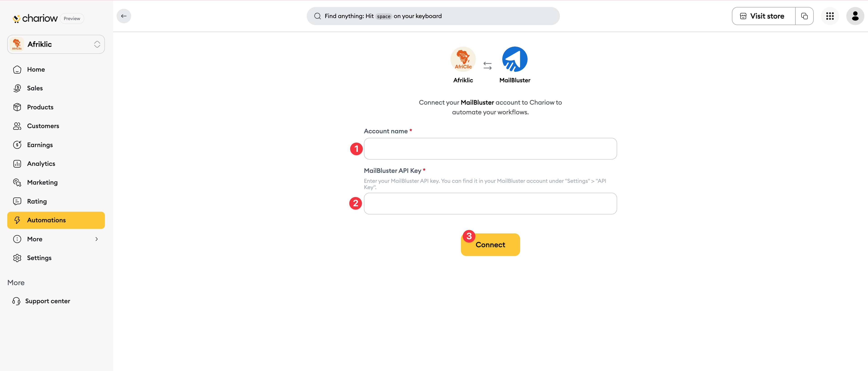
Task: Click the 'Afriklic' label under logo
Action: (463, 80)
